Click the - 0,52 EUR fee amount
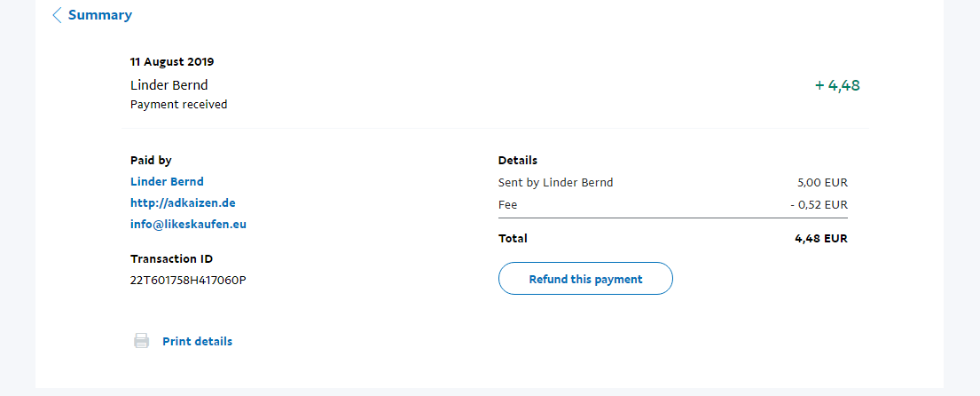Screen dimensions: 980x396 819,205
